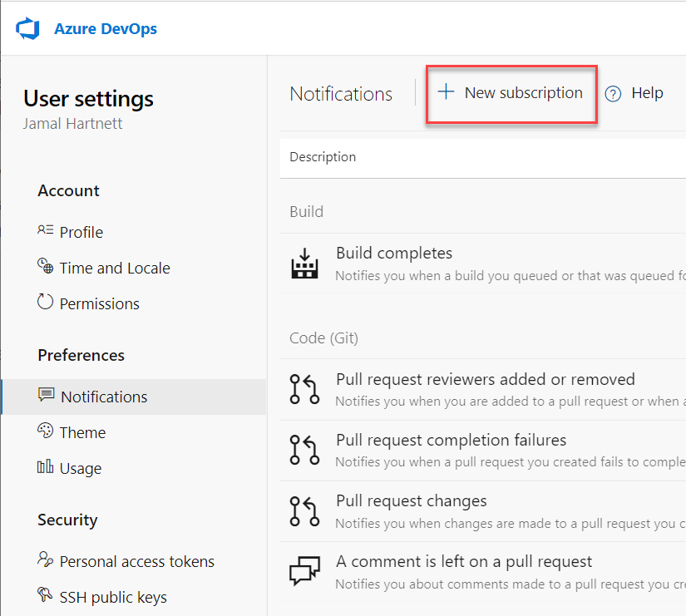
Task: Click the Notifications page title
Action: pyautogui.click(x=341, y=94)
